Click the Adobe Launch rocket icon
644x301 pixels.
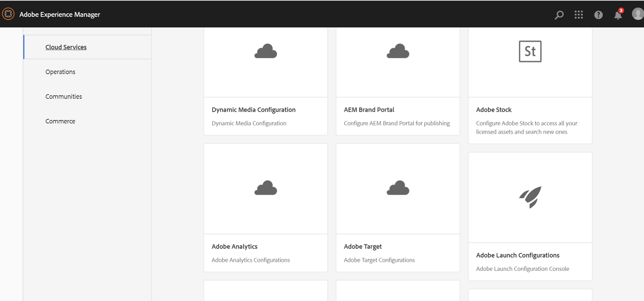click(x=530, y=197)
